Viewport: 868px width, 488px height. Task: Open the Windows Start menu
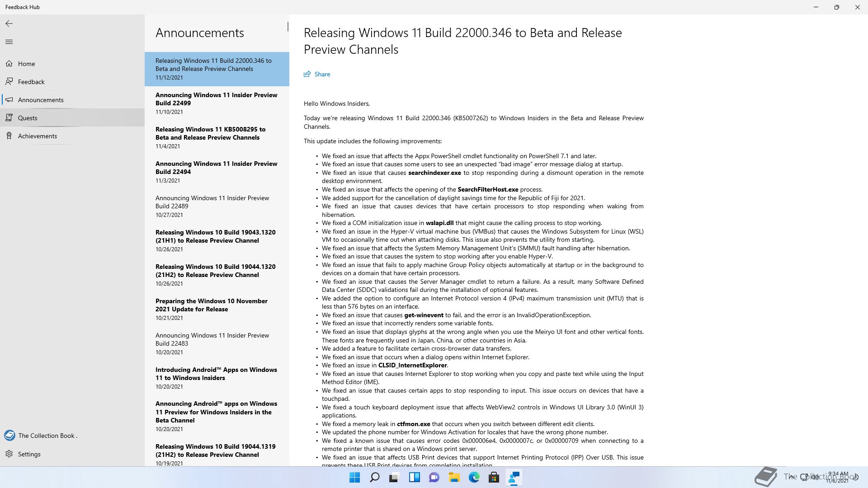coord(355,477)
